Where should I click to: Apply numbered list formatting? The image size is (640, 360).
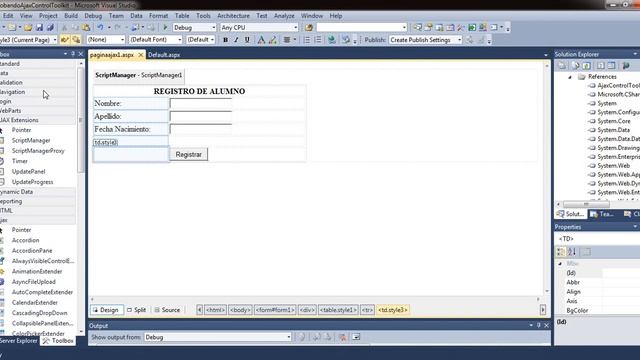click(318, 40)
